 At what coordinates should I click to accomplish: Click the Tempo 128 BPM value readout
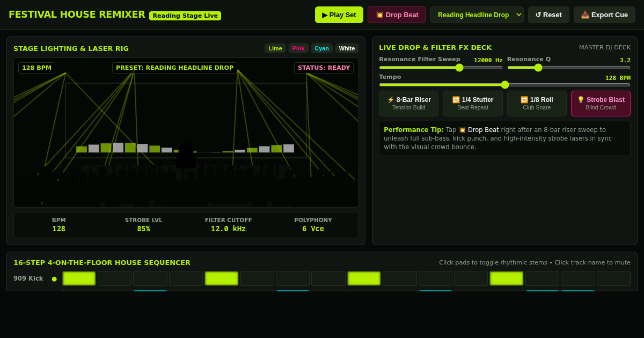618,78
